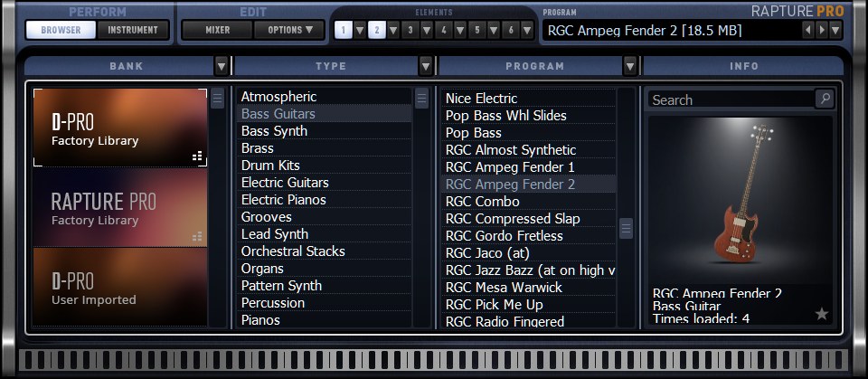Switch to the BROWSER page
Image resolution: width=868 pixels, height=379 pixels.
click(x=61, y=30)
